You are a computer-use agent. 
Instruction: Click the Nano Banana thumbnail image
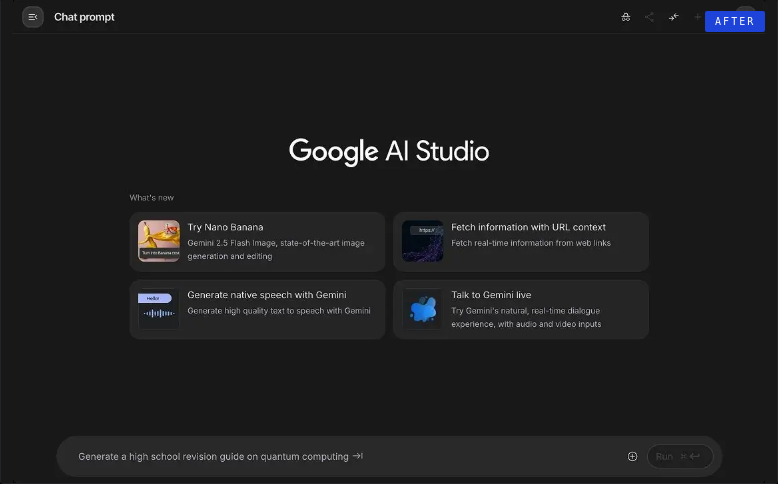[x=159, y=241]
